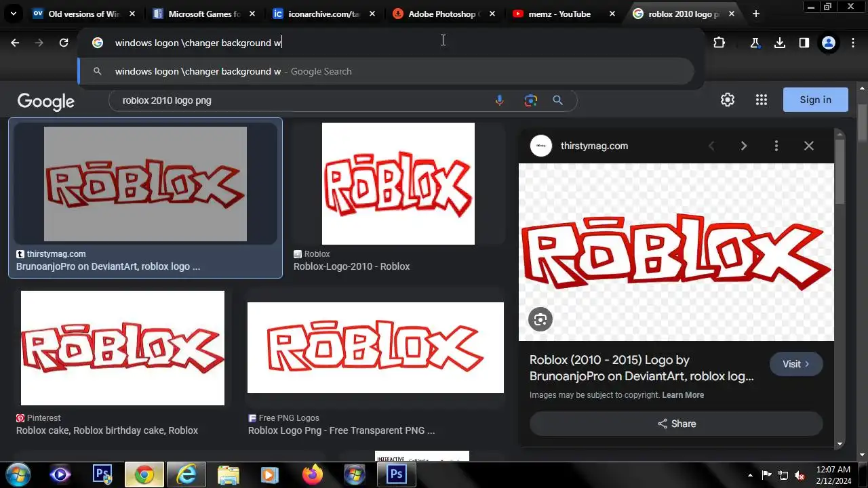Click the taskbar clock showing 12:07 AM
This screenshot has height=488, width=868.
coord(833,474)
